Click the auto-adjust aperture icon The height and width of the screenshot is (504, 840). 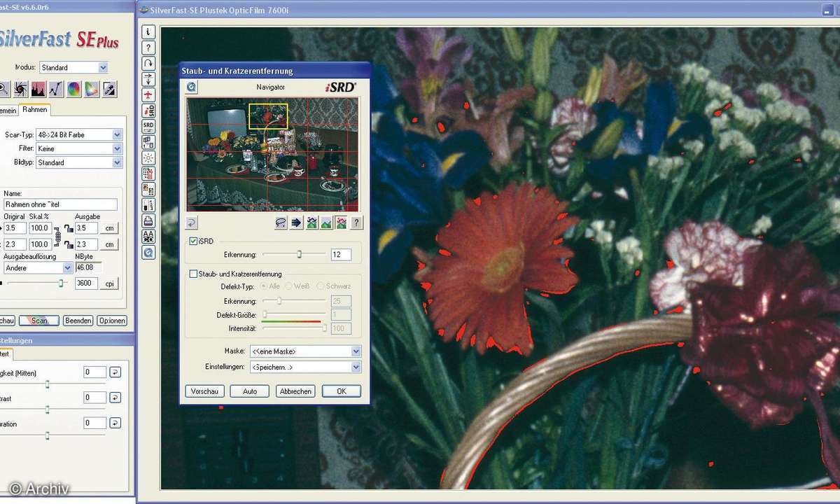point(21,89)
